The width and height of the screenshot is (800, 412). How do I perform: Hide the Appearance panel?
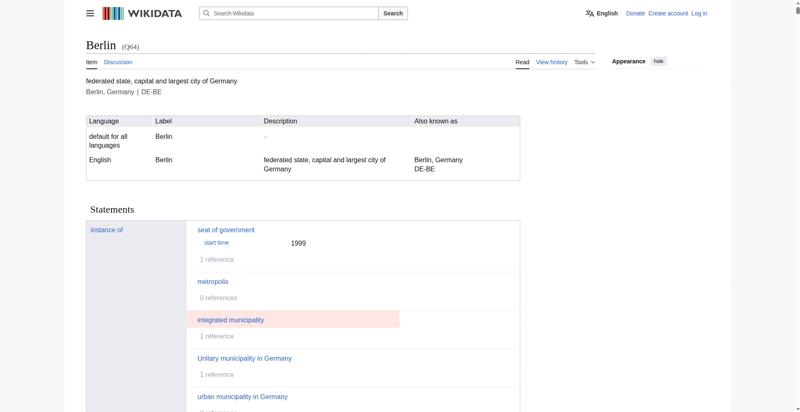pos(658,61)
